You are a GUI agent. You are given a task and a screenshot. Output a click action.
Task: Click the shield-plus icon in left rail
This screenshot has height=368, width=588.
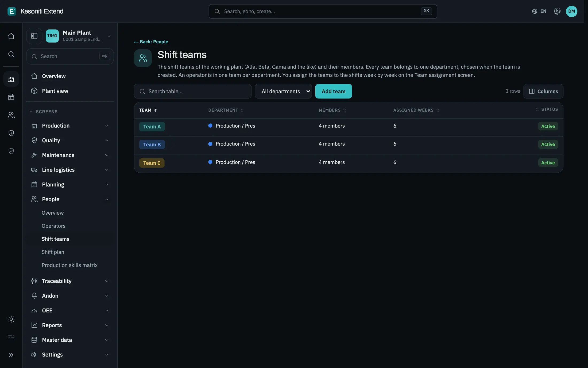(x=11, y=133)
